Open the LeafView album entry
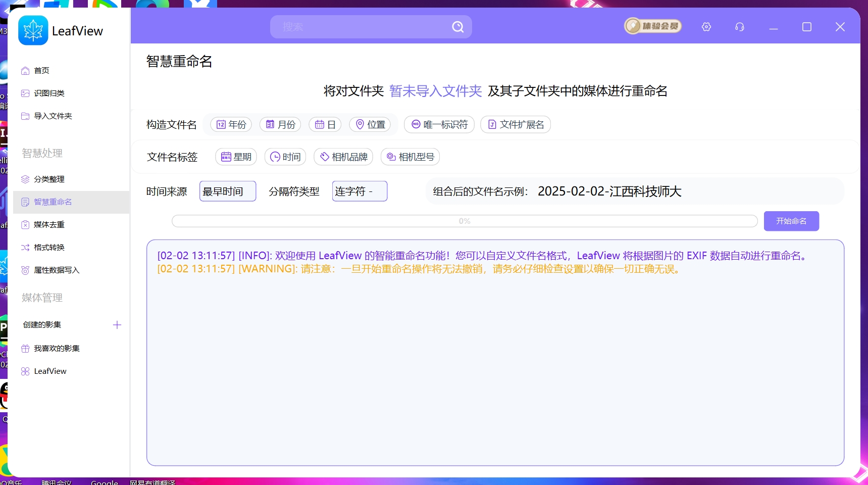 click(71, 371)
